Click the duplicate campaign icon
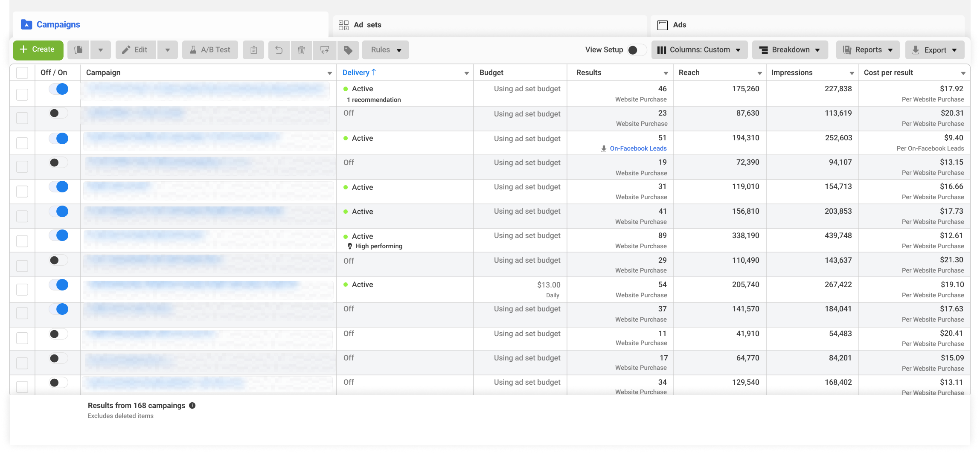Screen dimensions: 980x453 pos(79,50)
